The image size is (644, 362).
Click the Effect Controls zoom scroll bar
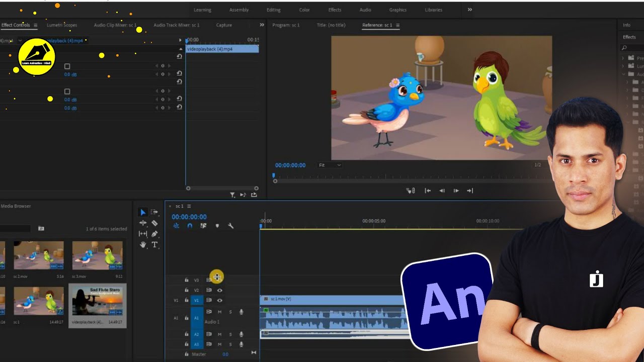coord(222,189)
